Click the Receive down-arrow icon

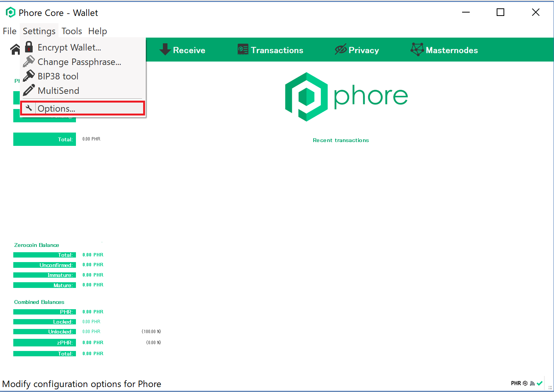[x=165, y=49]
